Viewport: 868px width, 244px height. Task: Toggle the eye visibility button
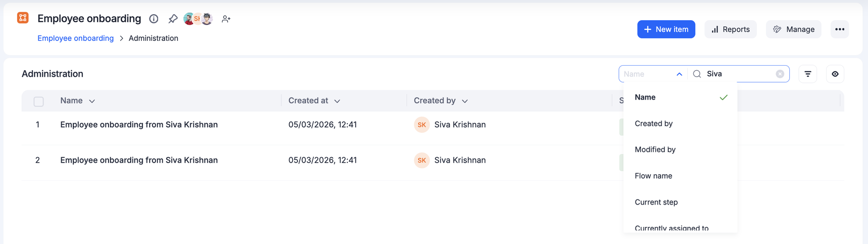pos(835,74)
